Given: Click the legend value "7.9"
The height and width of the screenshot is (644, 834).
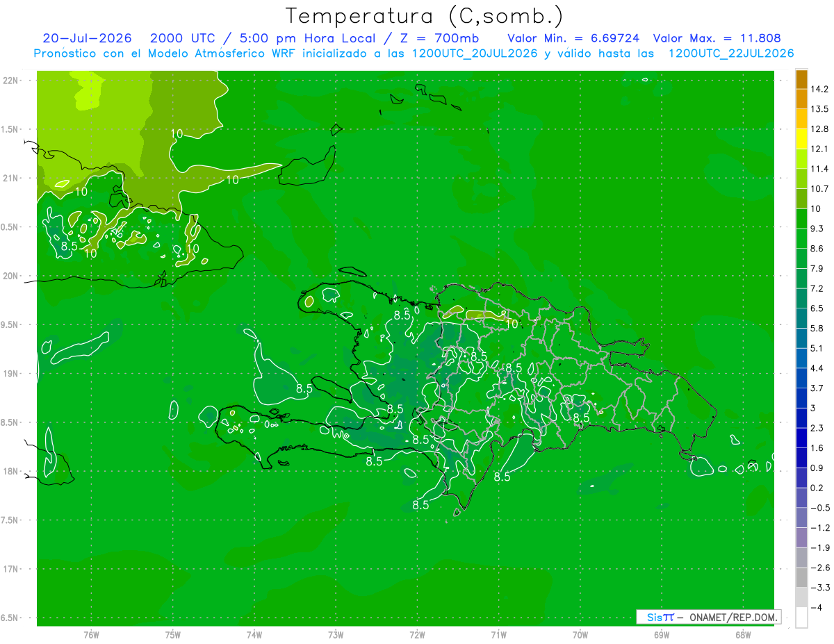Looking at the screenshot, I should pos(817,269).
